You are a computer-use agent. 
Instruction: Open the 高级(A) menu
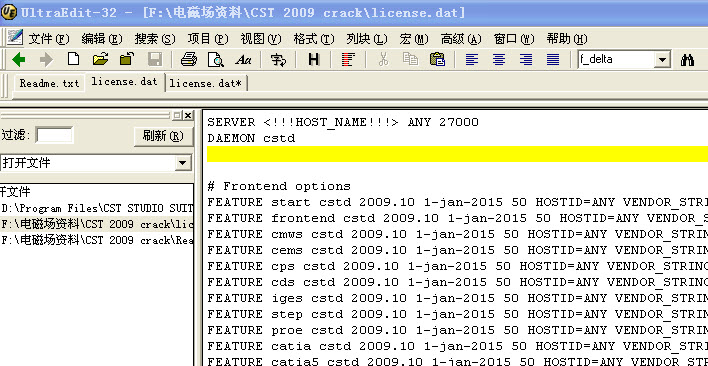(461, 39)
